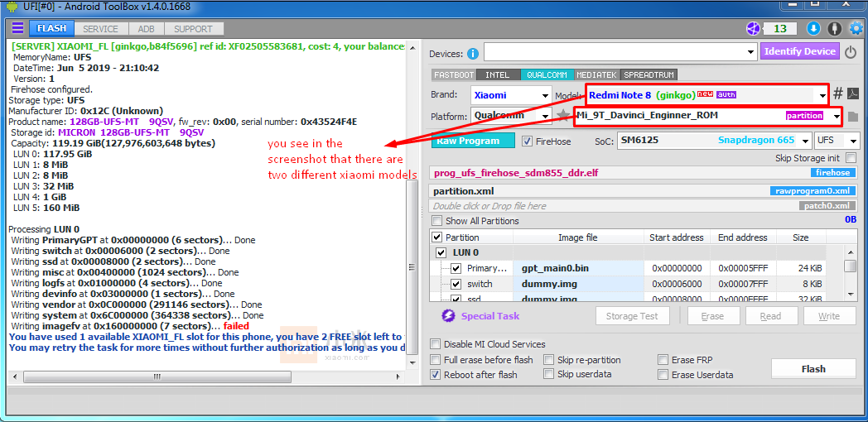Click the power icon beside Identify Device
The image size is (868, 422).
[x=851, y=52]
